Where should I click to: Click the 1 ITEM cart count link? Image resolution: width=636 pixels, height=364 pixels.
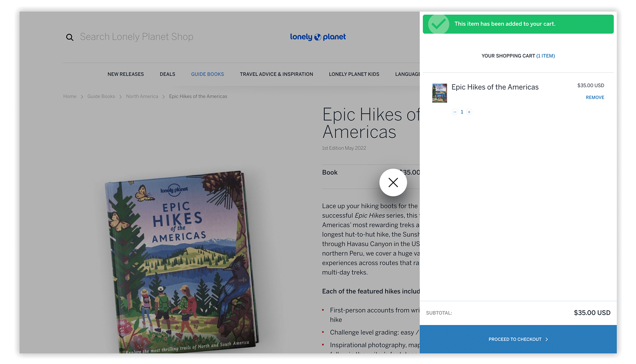(x=546, y=56)
